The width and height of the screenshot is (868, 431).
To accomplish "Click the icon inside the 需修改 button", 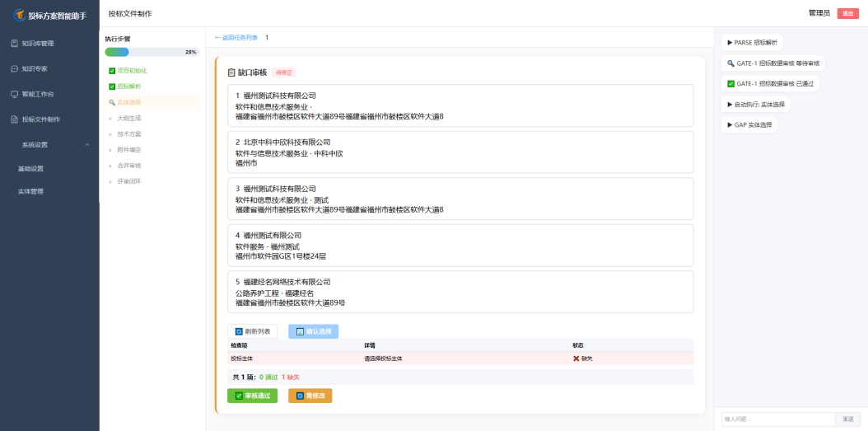I will [x=300, y=396].
